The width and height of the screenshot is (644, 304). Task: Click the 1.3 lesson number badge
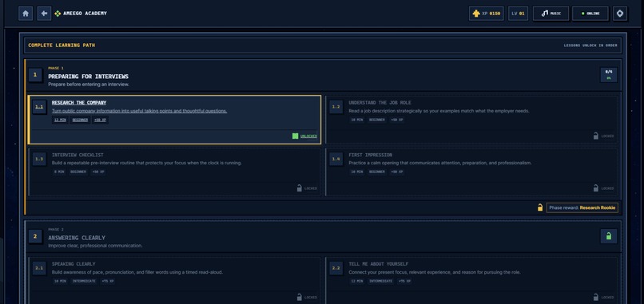coord(39,159)
